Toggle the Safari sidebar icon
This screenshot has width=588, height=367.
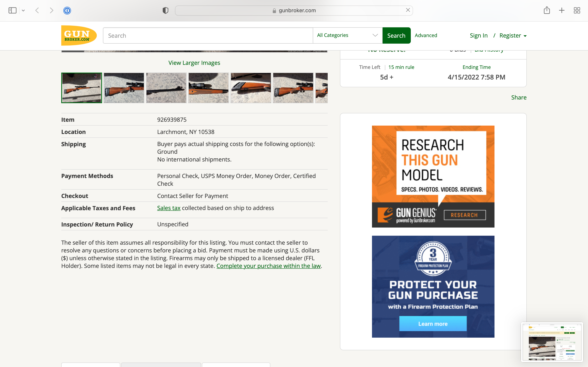click(x=12, y=10)
